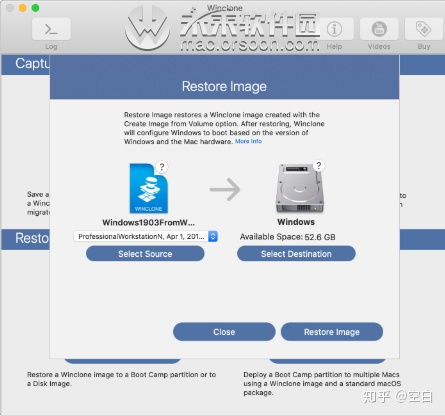Open help for the source image
The height and width of the screenshot is (416, 445).
[162, 167]
